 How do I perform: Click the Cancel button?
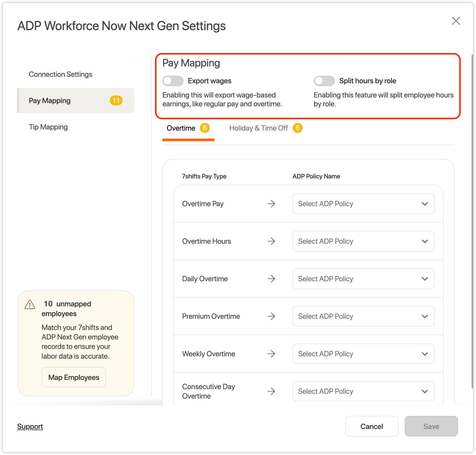[372, 426]
